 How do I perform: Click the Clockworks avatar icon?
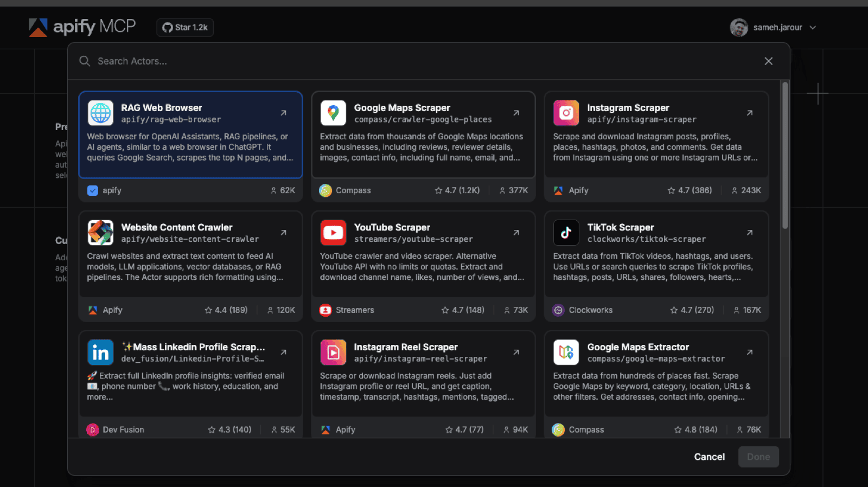(558, 310)
